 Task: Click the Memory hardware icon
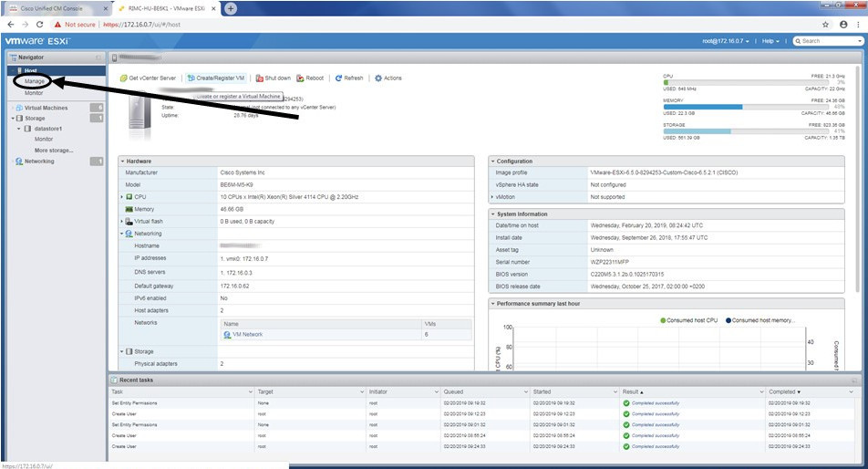pos(129,209)
